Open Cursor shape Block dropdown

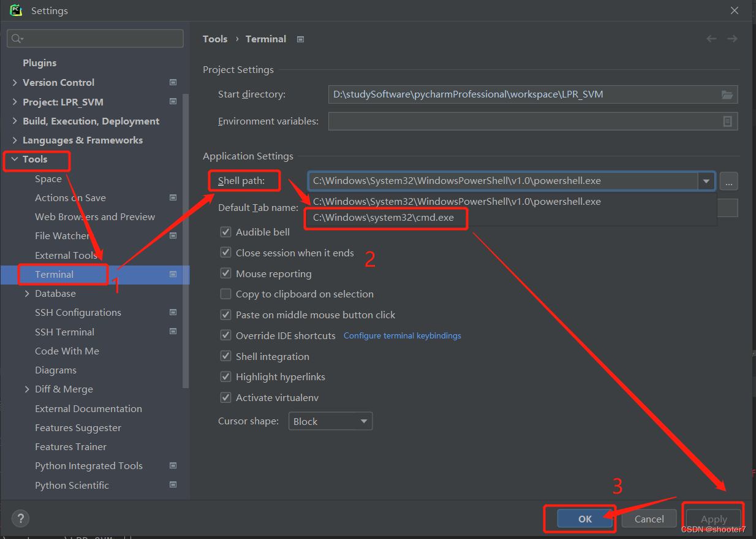(x=330, y=421)
